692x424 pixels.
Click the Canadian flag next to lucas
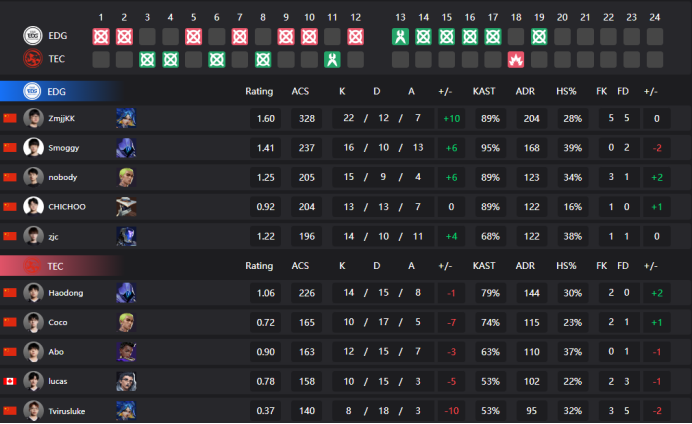[11, 382]
